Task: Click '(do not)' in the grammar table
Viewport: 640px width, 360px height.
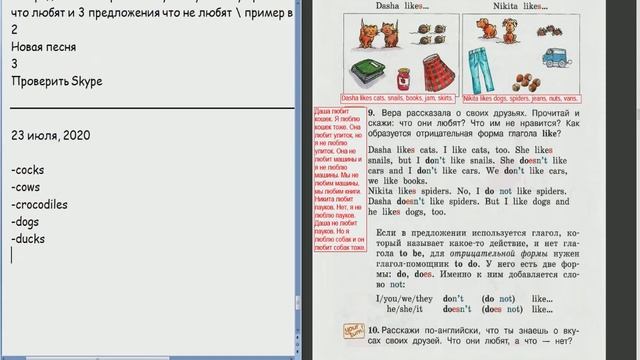Action: 498,299
